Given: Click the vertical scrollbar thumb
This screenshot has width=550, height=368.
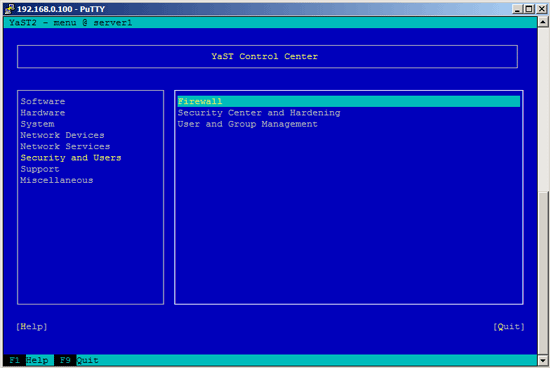Looking at the screenshot, I should coord(543,273).
